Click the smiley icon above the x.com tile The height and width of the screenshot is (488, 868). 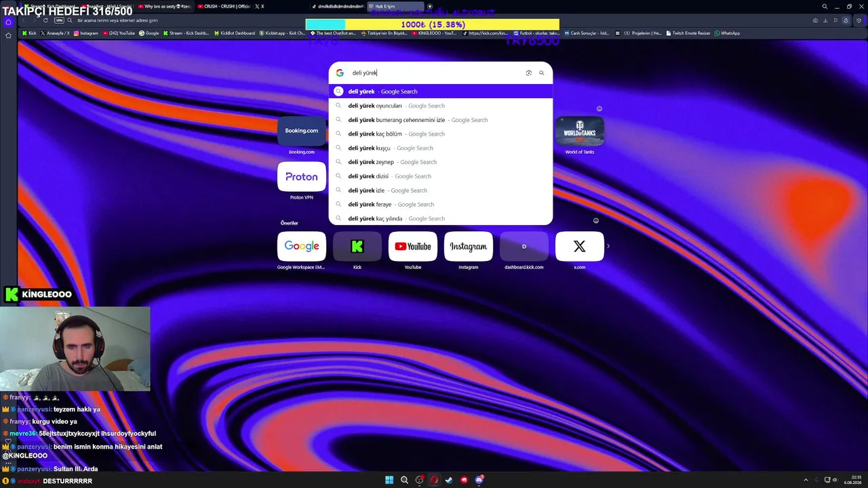[x=596, y=220]
